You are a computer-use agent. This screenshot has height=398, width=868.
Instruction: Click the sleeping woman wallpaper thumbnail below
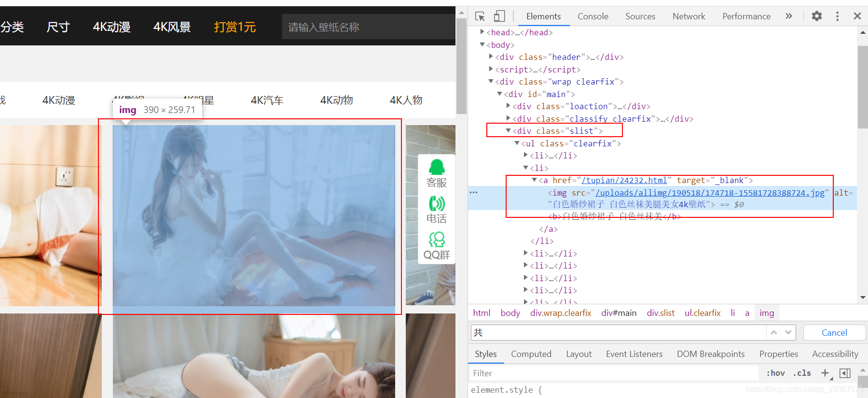tap(254, 355)
